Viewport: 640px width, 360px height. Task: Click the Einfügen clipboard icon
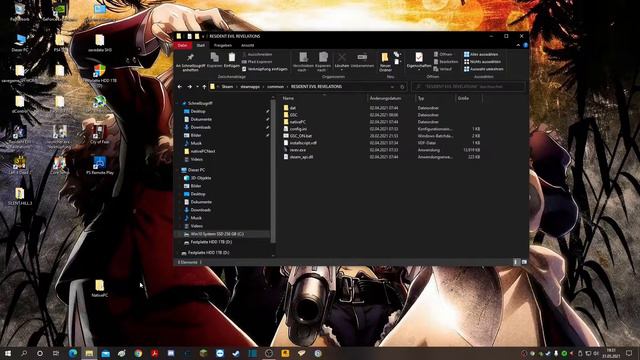pos(231,60)
